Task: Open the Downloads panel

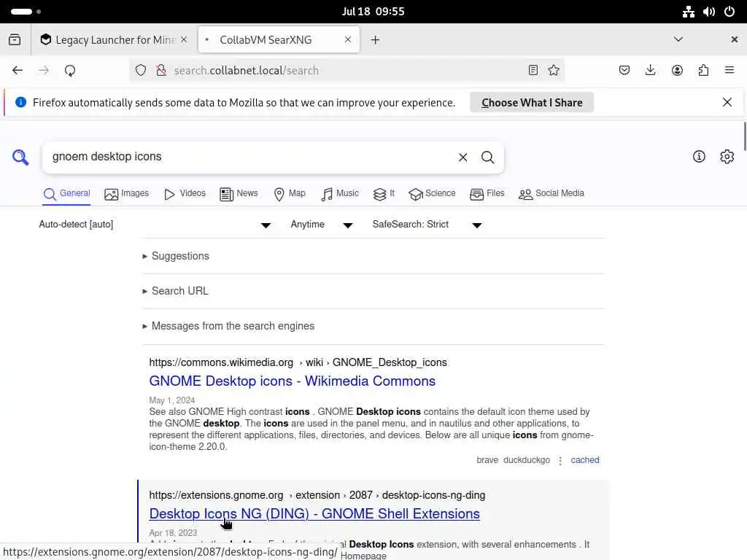Action: 650,71
